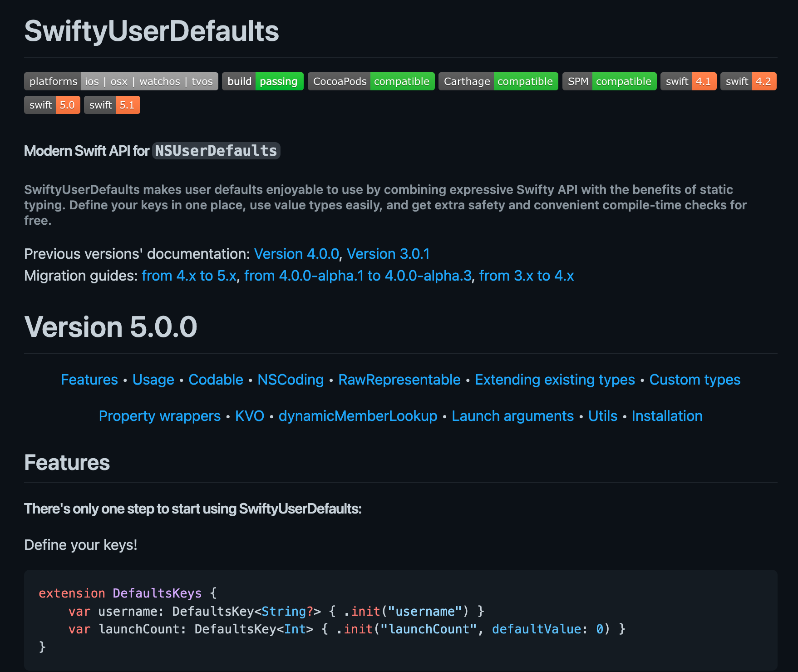Open migration guide from 3.x to 4.x
The image size is (798, 672).
[x=527, y=276]
